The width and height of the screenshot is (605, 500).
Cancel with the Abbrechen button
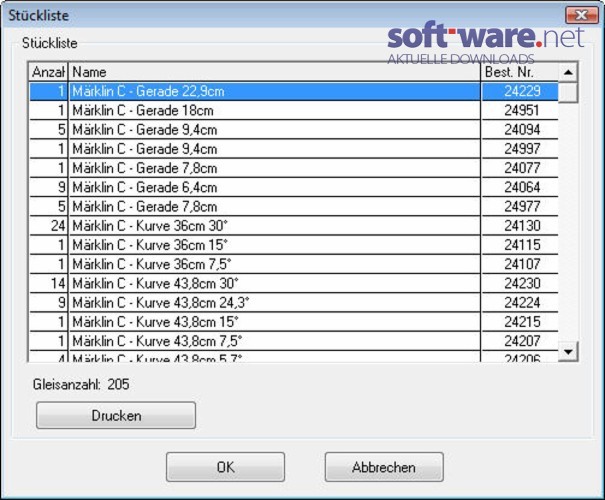tap(384, 467)
